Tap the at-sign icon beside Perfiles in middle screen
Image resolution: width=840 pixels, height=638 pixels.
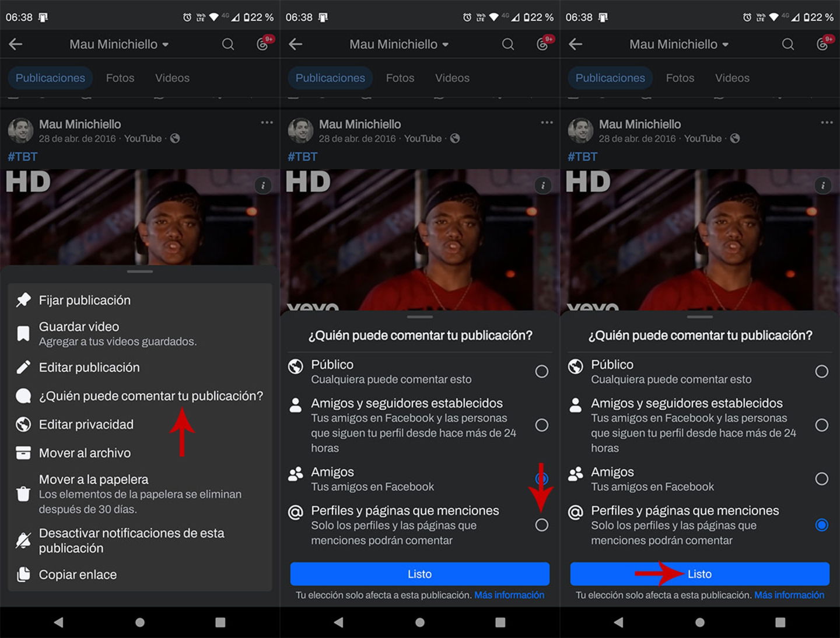point(296,513)
